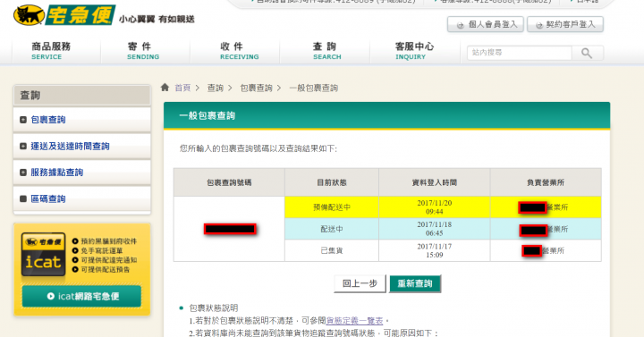
Task: Click the 包裹查詢號碼 column header
Action: (229, 182)
